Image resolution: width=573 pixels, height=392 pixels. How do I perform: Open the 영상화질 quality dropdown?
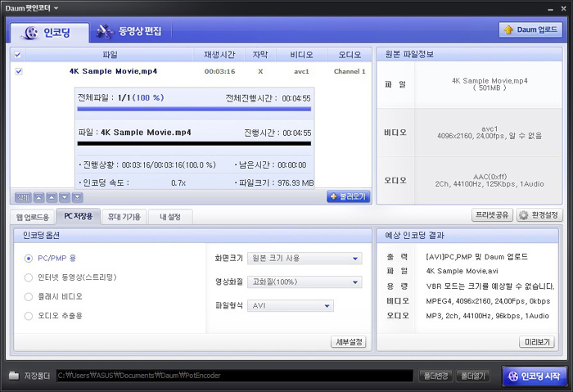pos(305,282)
